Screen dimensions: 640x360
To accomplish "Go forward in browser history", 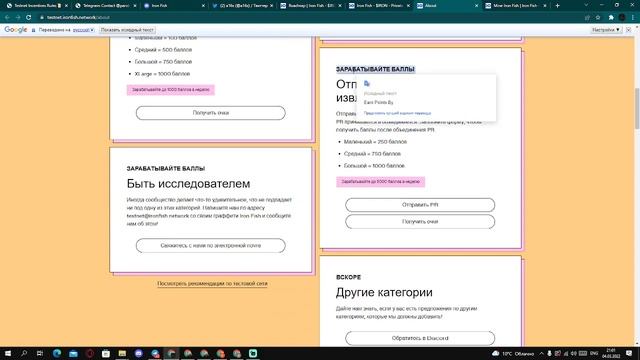I will (18, 18).
